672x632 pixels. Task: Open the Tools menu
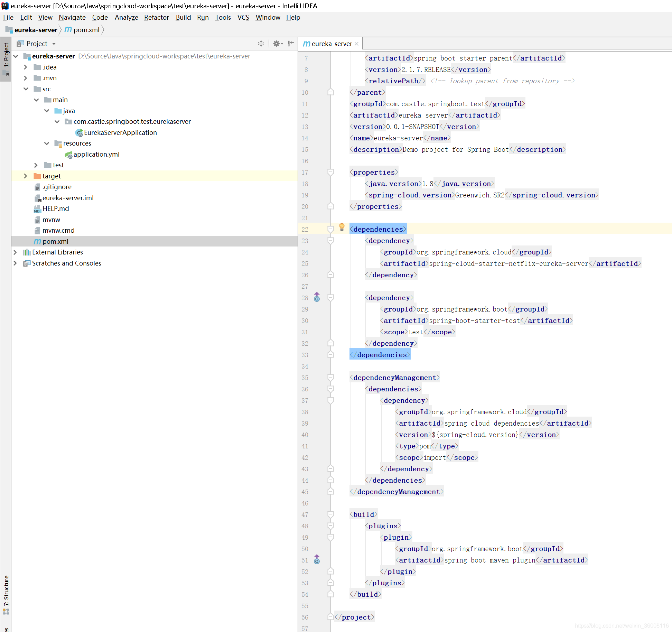[223, 17]
